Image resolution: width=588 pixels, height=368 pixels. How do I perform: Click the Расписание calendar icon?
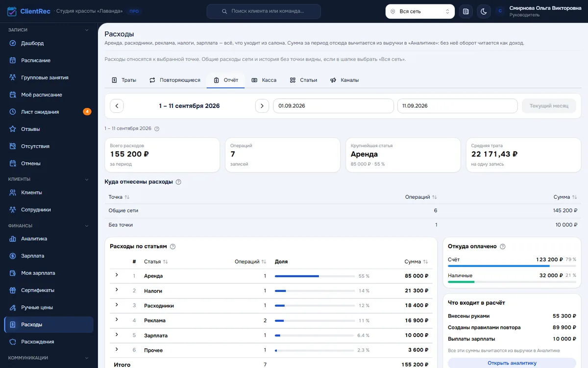pos(13,60)
